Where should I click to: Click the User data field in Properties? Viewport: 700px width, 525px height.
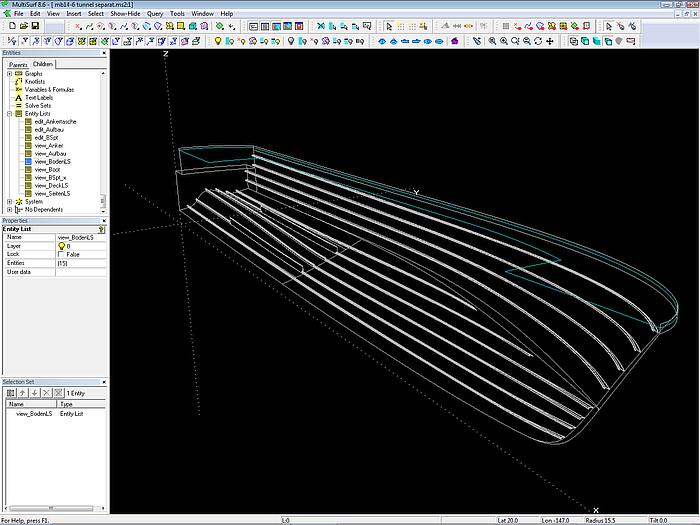(x=80, y=272)
